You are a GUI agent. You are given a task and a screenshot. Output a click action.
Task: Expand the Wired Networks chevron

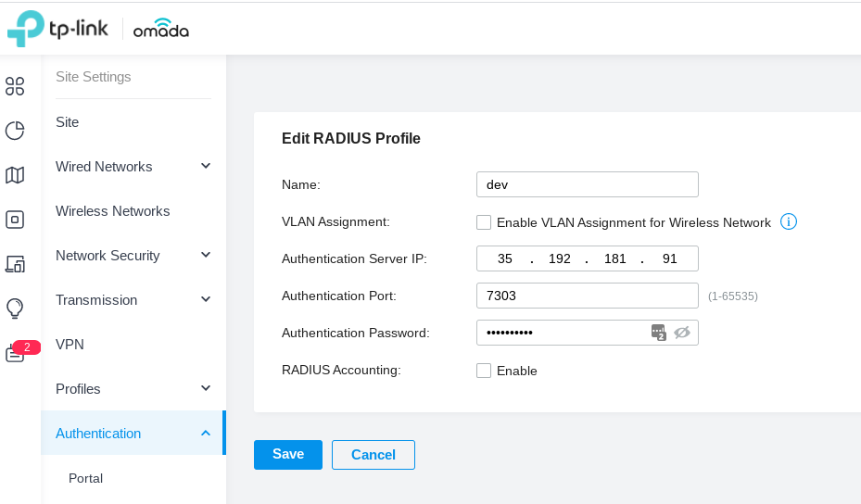[206, 166]
